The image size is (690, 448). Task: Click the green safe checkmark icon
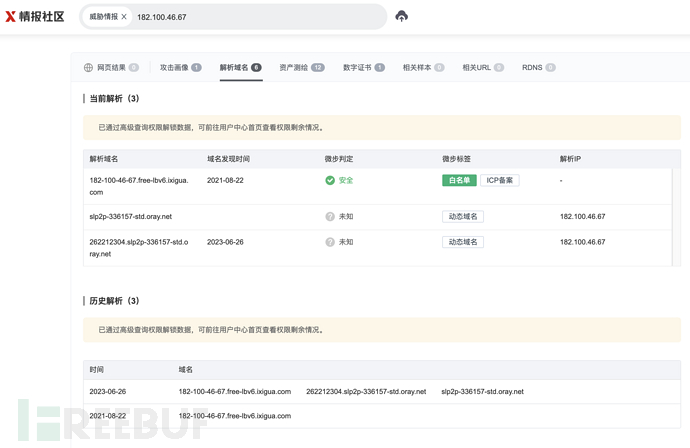[x=330, y=181]
